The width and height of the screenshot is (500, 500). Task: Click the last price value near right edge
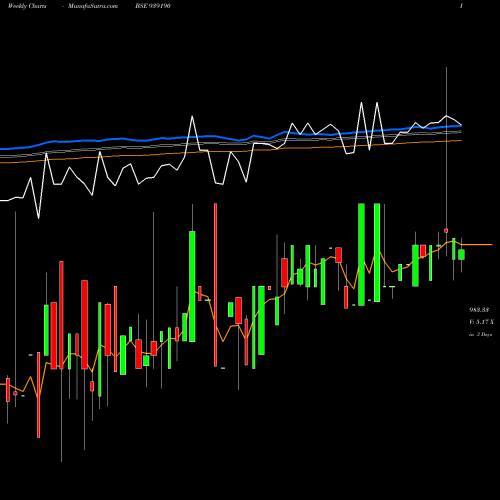(479, 310)
